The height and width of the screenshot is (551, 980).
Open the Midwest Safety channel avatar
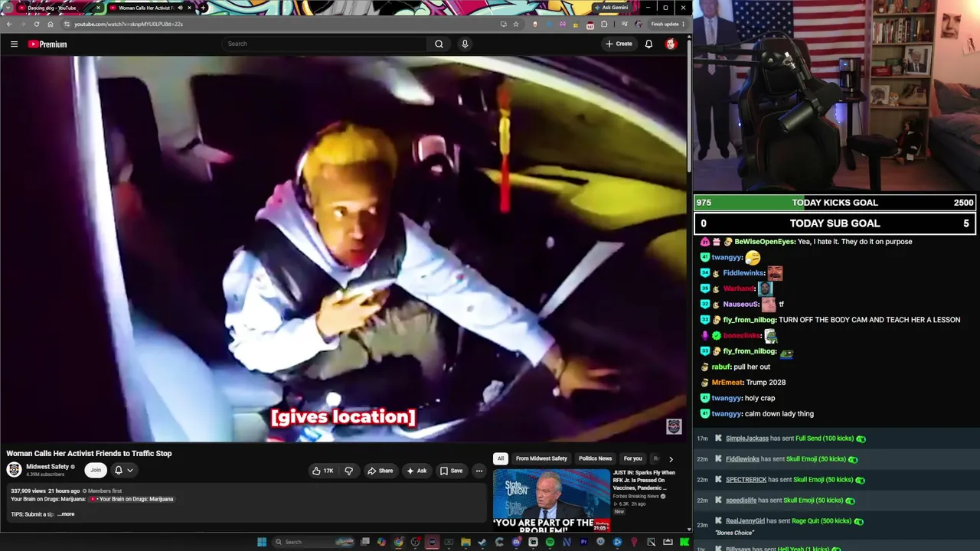[14, 470]
